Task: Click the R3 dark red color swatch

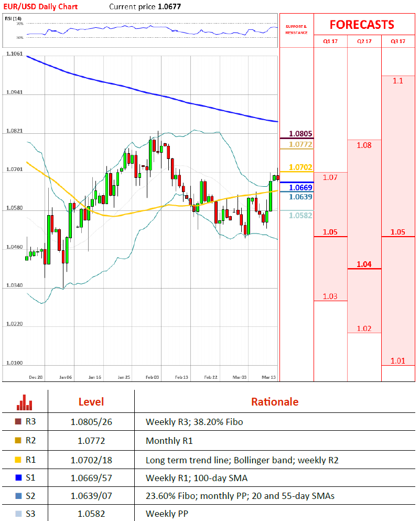Action: click(18, 421)
